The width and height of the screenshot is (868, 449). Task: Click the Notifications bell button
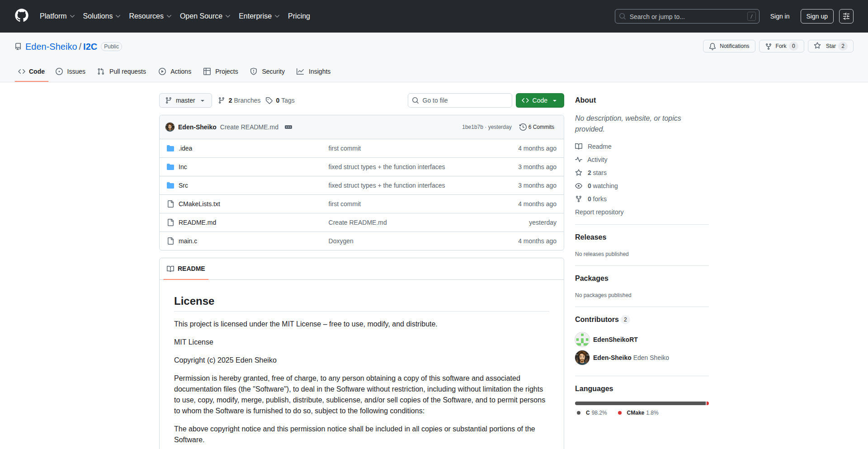pyautogui.click(x=729, y=46)
